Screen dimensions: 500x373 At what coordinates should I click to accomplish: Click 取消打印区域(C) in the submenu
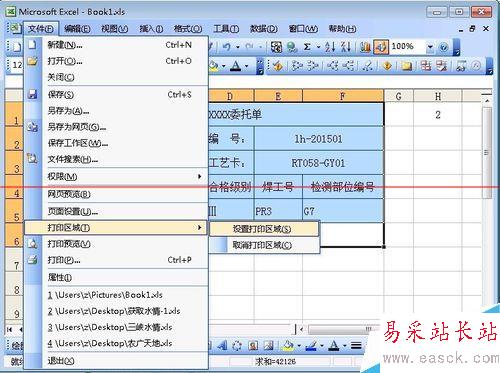(x=263, y=245)
